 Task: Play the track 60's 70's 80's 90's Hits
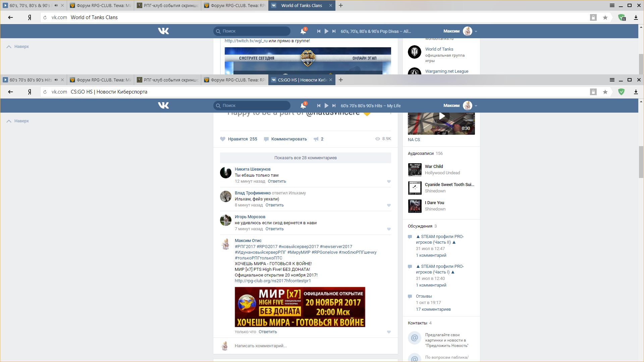pyautogui.click(x=326, y=106)
